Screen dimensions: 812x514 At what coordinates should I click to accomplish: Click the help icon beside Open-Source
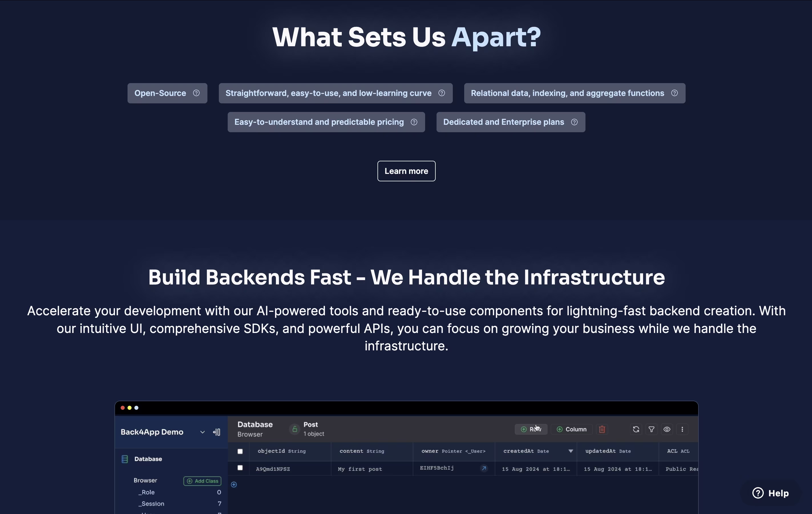196,93
